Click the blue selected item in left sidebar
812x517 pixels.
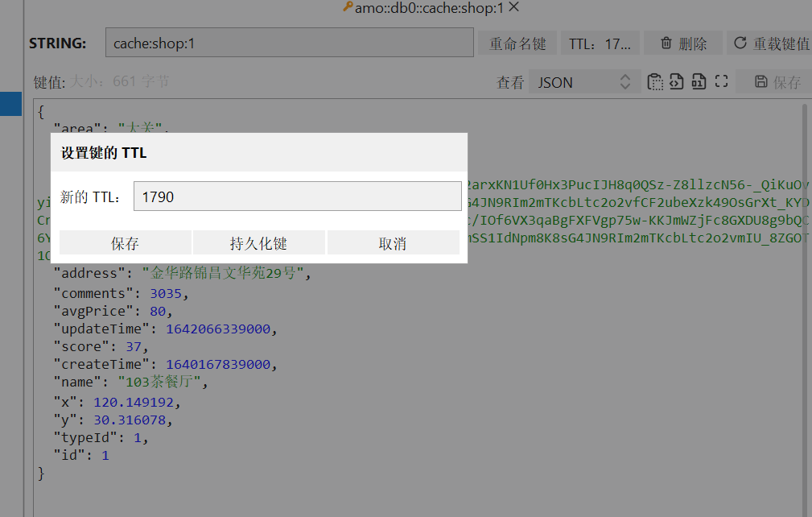(11, 104)
